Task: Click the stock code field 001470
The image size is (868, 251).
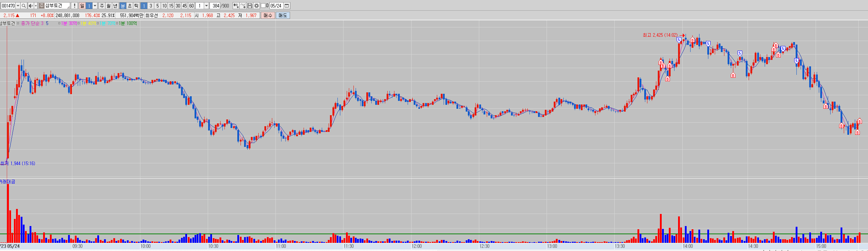Action: click(x=8, y=6)
